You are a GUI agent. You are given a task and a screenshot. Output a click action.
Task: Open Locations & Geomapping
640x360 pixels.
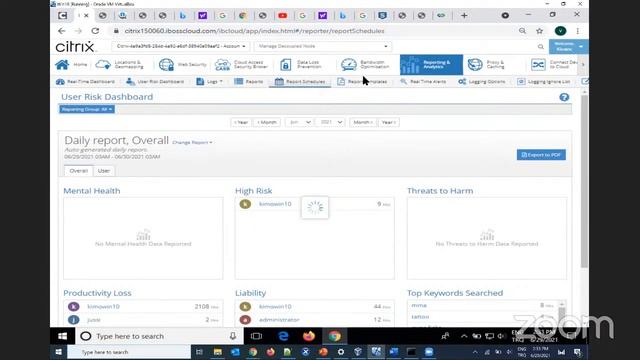[119, 64]
